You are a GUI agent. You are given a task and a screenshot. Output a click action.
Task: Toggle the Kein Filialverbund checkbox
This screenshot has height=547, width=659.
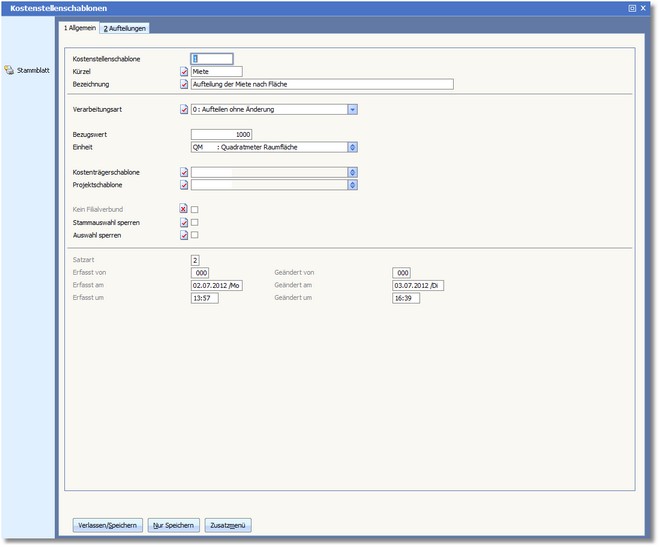tap(195, 209)
